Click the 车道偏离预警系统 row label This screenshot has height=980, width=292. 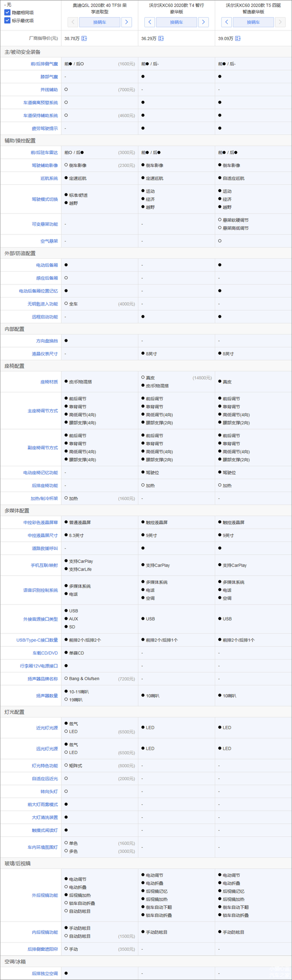click(40, 103)
